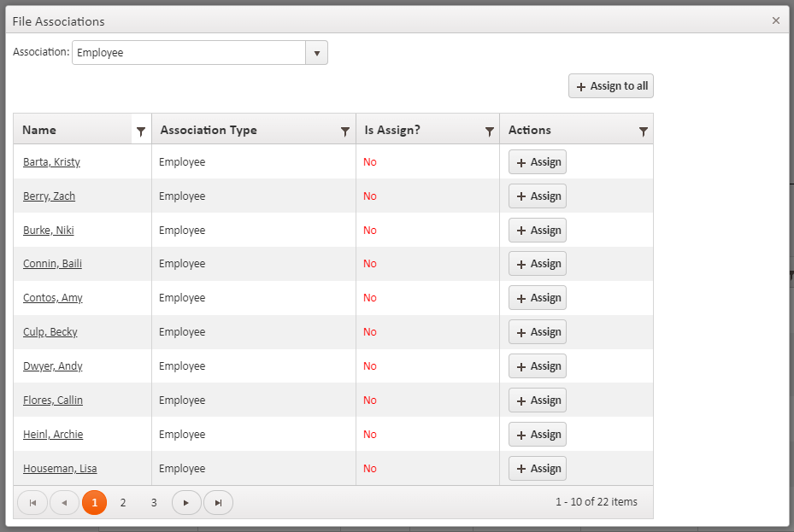
Task: Assign the file to Houseman, Lisa
Action: point(538,469)
